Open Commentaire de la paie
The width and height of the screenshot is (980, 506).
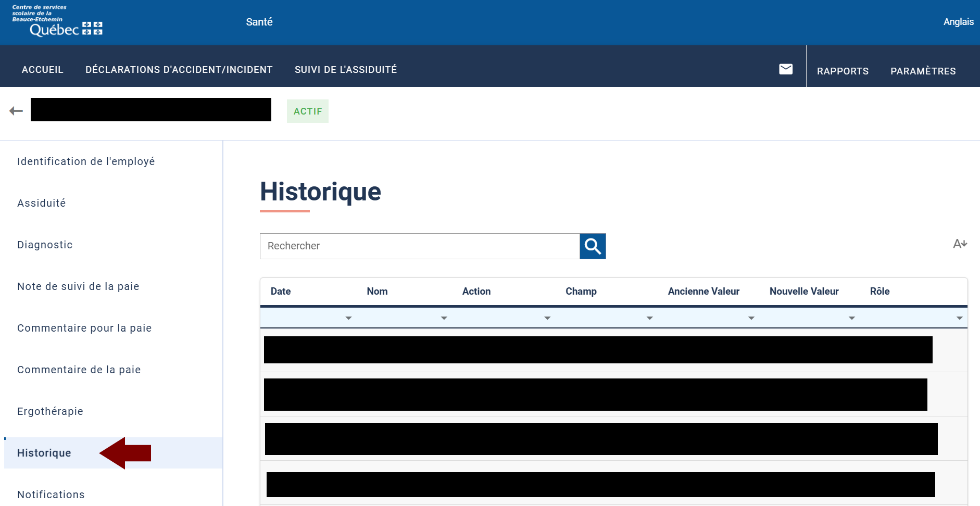79,370
